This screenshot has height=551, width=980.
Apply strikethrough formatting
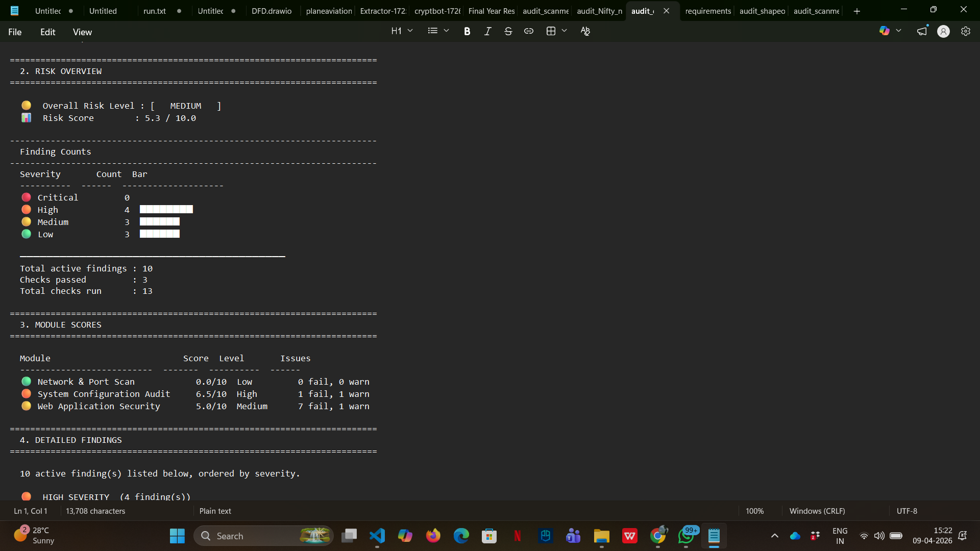click(508, 31)
